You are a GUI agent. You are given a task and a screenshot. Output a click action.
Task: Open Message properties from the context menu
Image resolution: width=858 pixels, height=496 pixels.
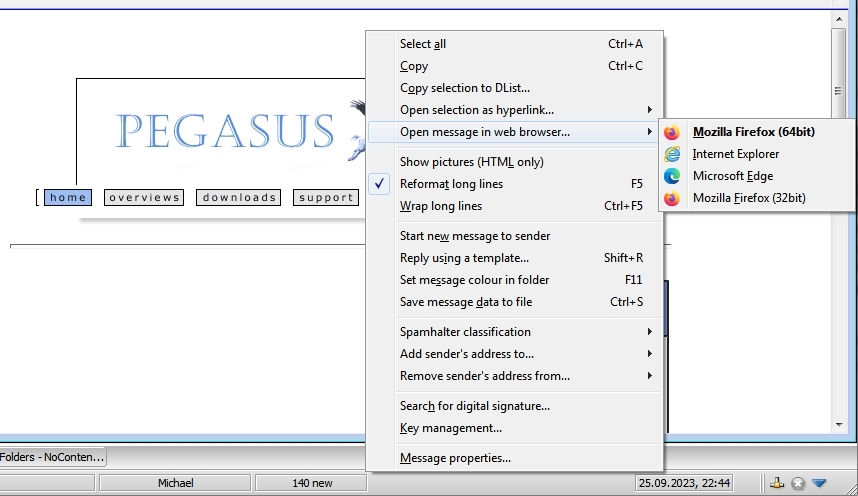click(x=455, y=458)
